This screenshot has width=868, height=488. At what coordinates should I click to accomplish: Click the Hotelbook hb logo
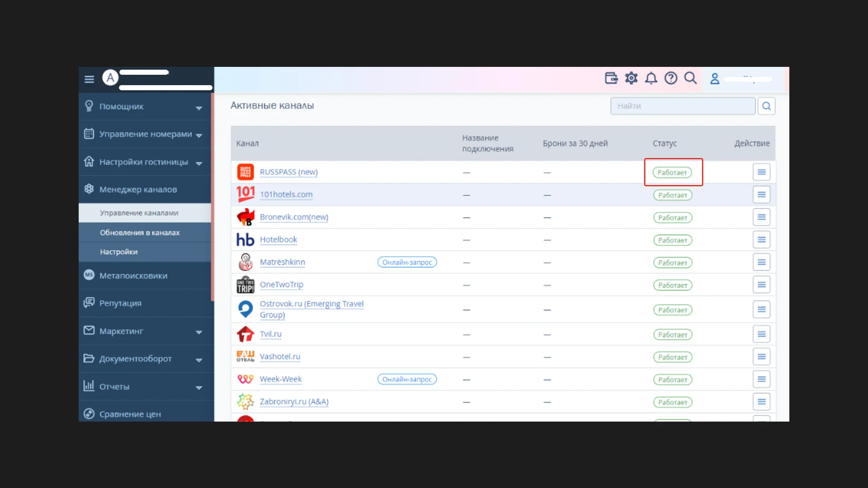(x=245, y=239)
